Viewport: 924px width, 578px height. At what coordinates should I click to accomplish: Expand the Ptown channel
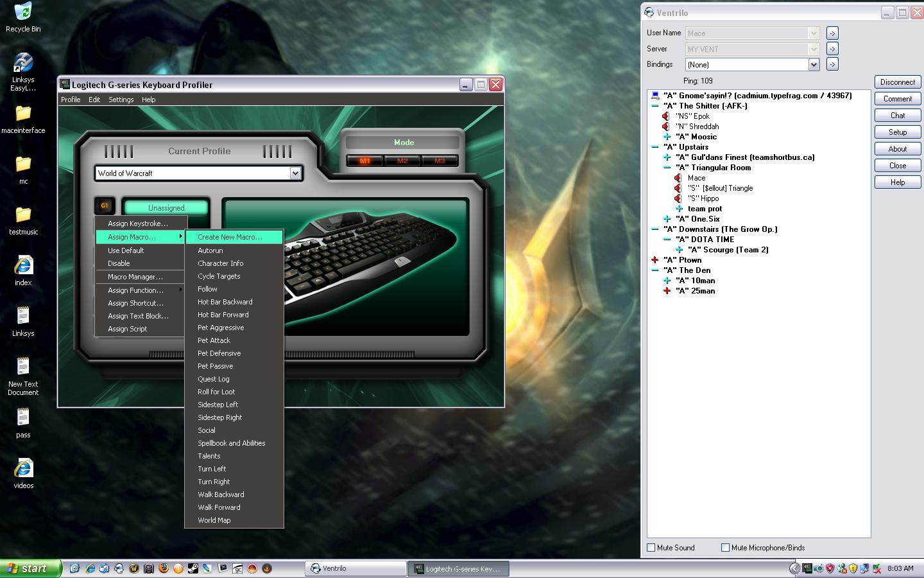click(654, 260)
